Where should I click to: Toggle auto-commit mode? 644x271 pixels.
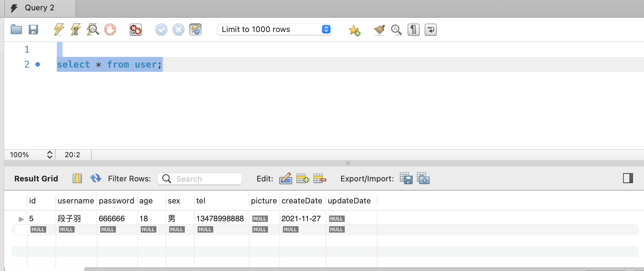click(195, 30)
